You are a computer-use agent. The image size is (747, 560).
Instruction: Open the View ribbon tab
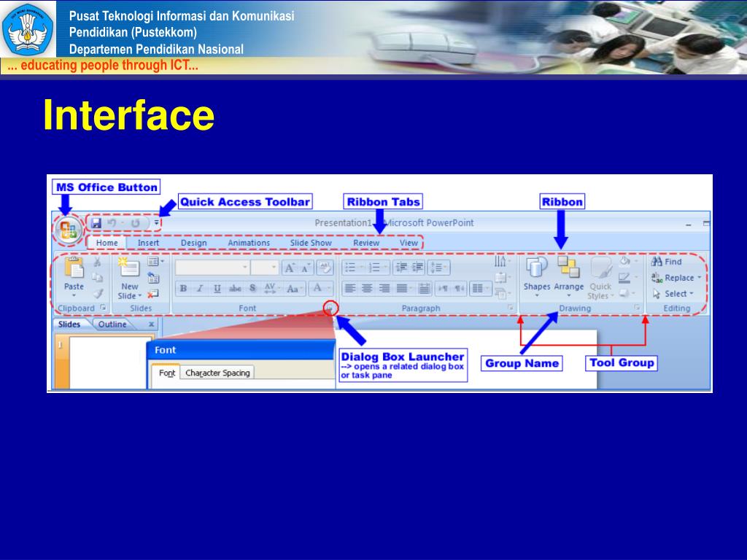409,243
